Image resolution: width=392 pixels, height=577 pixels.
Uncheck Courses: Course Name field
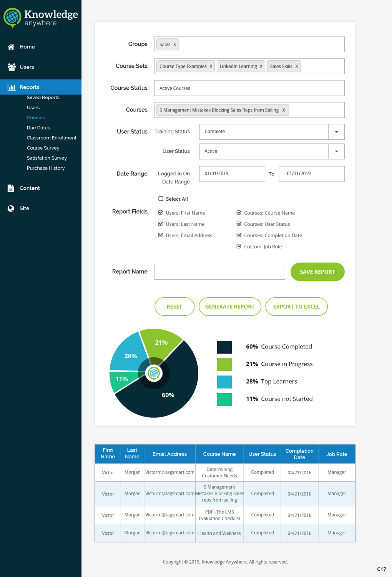point(239,213)
